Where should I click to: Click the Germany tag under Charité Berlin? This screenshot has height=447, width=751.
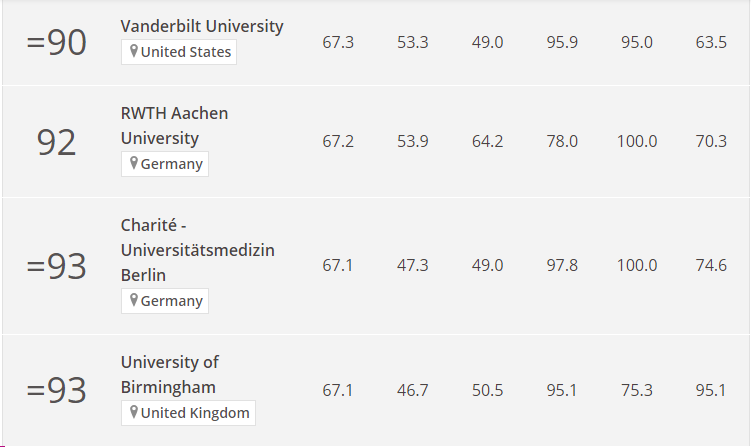pyautogui.click(x=165, y=301)
